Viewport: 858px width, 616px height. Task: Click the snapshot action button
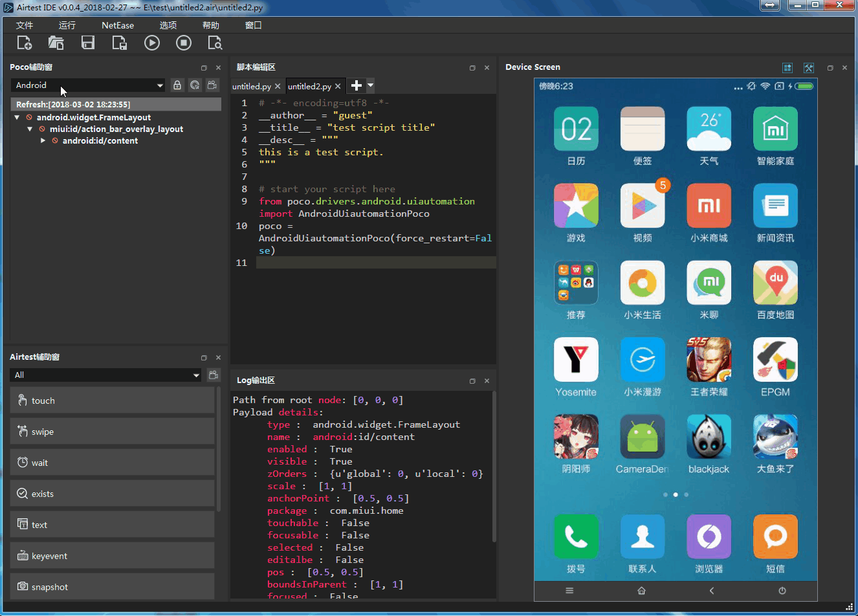point(111,586)
